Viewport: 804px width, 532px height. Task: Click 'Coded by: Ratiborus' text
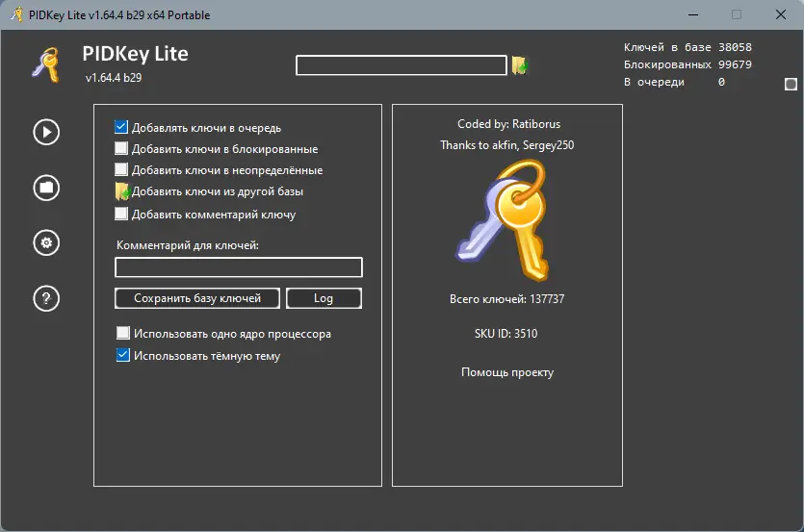point(508,124)
